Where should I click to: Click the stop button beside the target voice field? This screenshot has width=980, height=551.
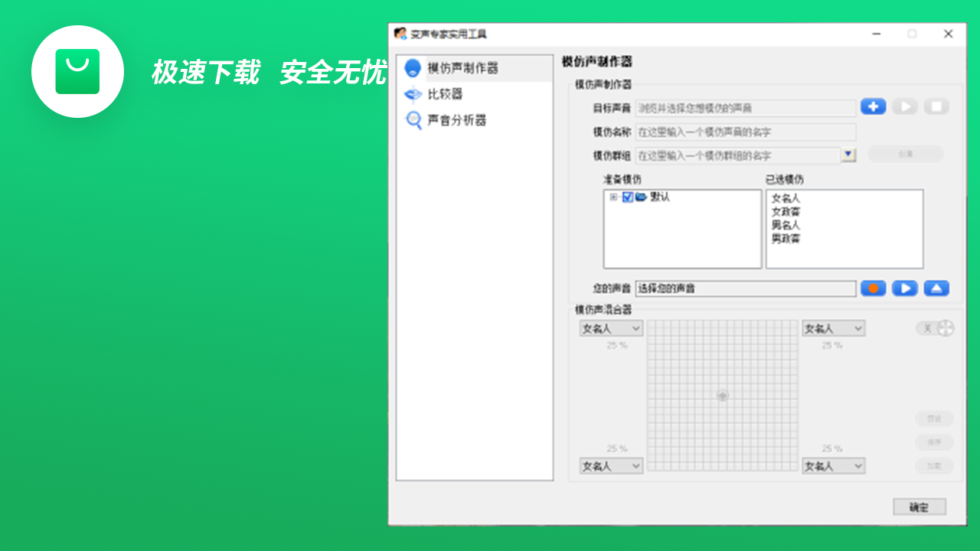click(936, 106)
